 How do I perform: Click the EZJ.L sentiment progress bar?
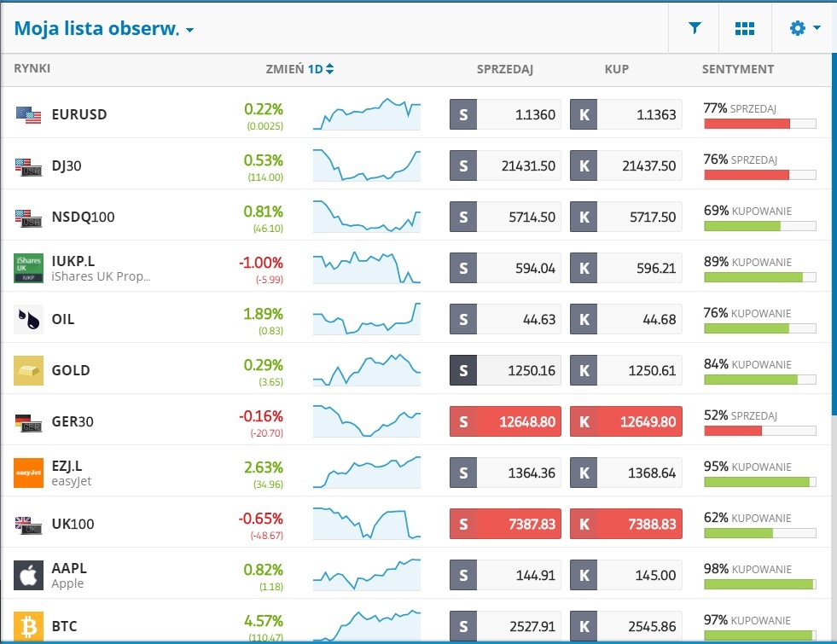[759, 482]
